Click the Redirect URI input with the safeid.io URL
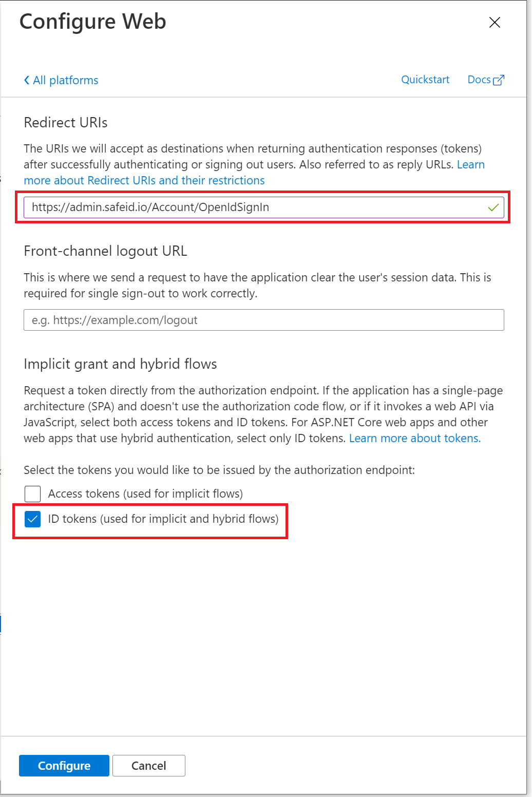The width and height of the screenshot is (532, 797). click(252, 207)
